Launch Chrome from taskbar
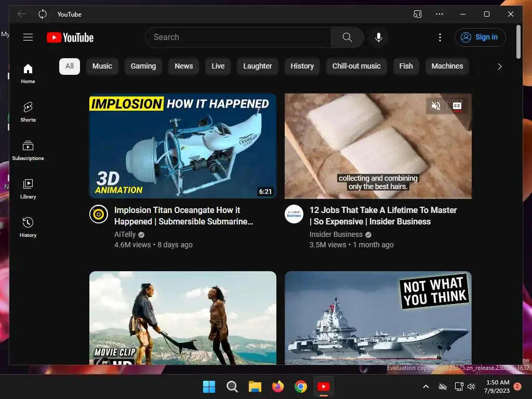This screenshot has height=399, width=532. click(x=301, y=387)
